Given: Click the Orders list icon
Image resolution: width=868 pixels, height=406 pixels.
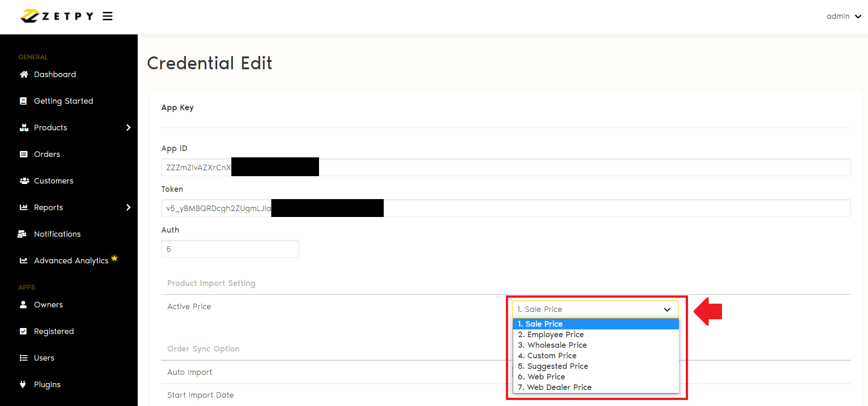Looking at the screenshot, I should pyautogui.click(x=23, y=154).
